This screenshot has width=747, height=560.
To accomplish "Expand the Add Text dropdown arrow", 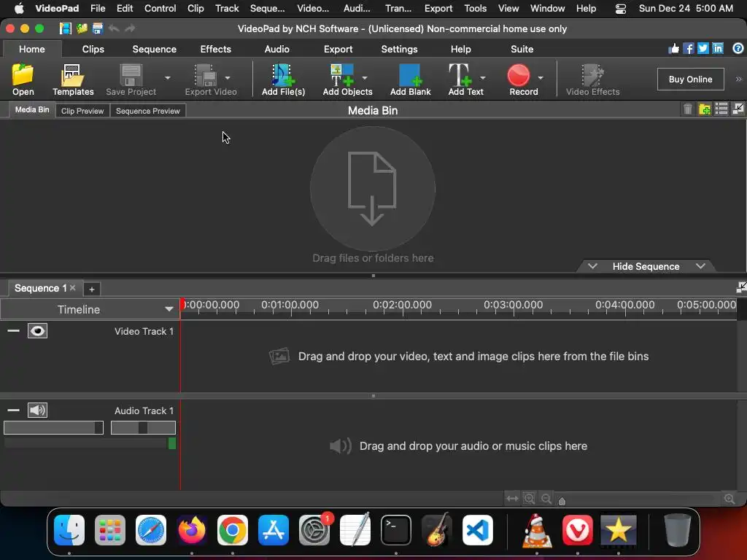I will click(483, 77).
